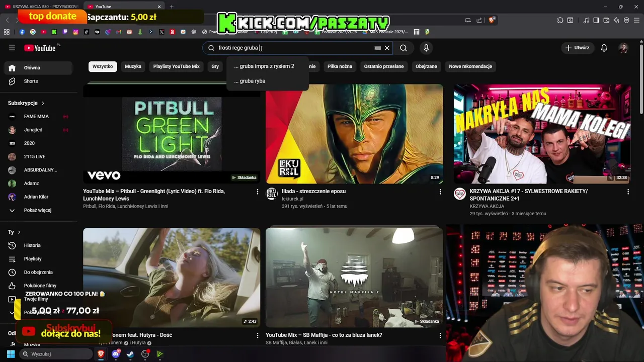Switch to KRZYWA AKCJA #30 browser tab

point(41,7)
